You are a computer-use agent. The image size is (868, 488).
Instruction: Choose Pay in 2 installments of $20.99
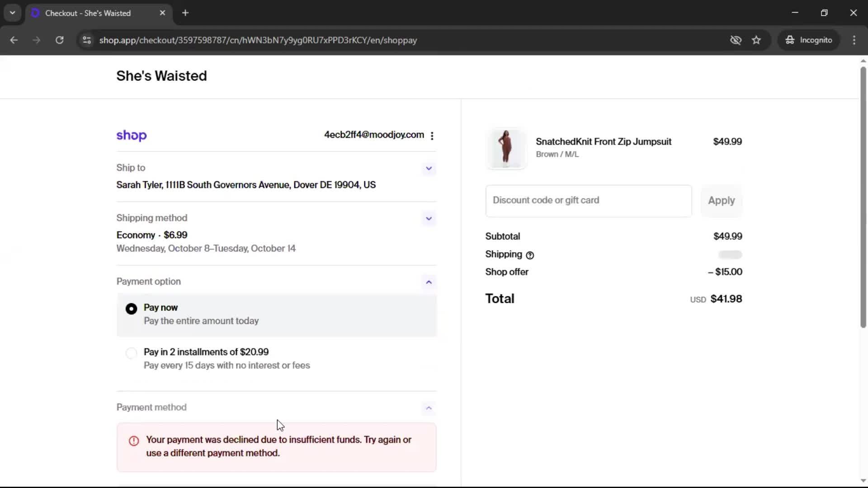pyautogui.click(x=131, y=353)
